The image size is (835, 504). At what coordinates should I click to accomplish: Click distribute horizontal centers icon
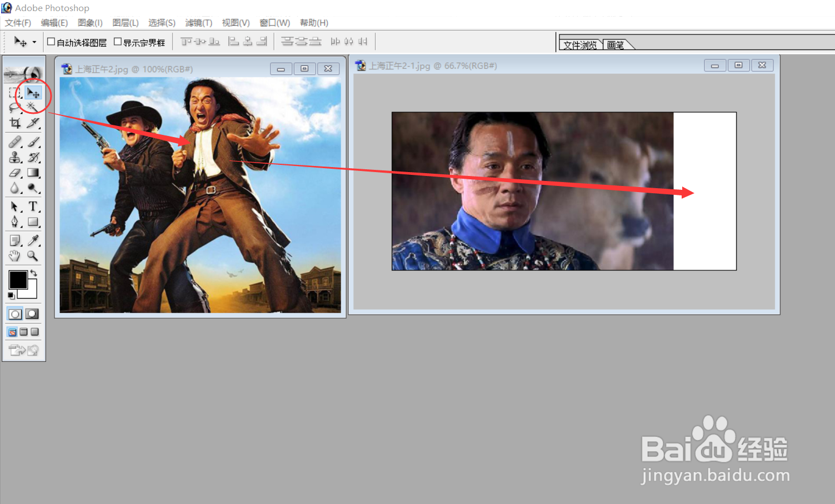[349, 42]
